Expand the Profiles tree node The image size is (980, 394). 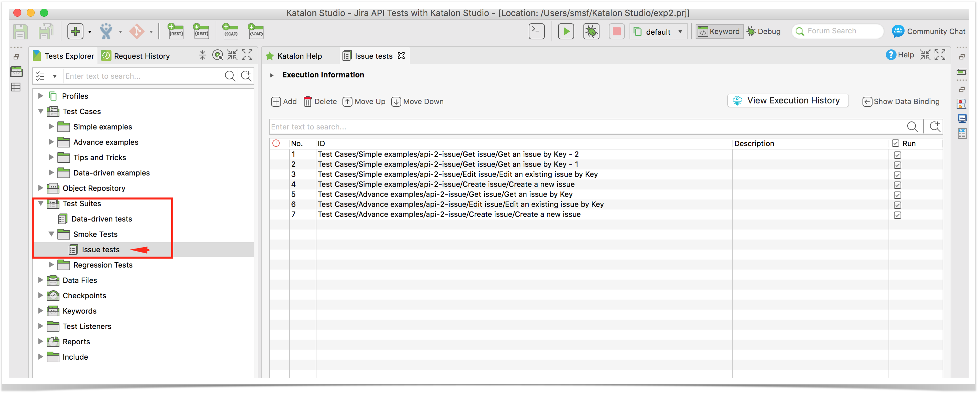pyautogui.click(x=41, y=96)
